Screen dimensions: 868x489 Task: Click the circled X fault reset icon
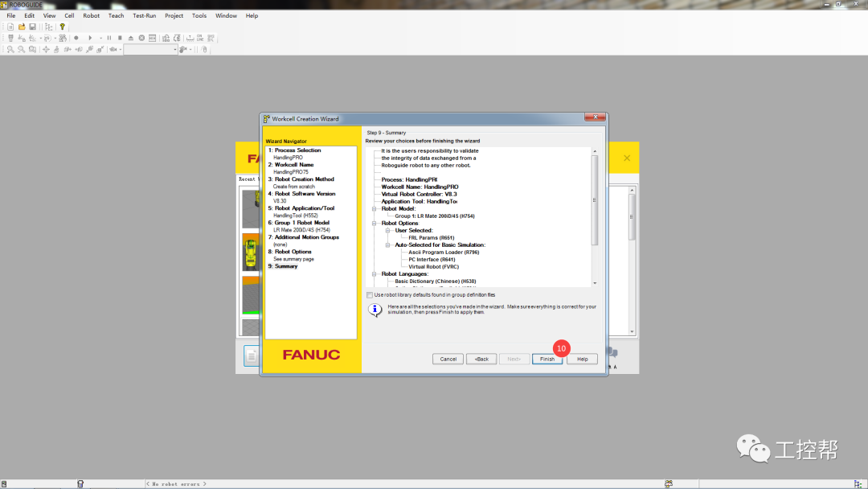coord(141,39)
